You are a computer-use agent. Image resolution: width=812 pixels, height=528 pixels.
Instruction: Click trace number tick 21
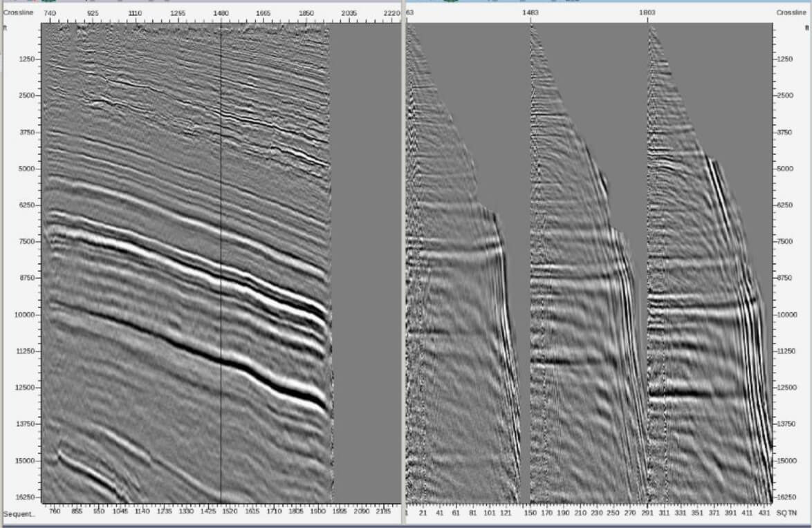pos(423,513)
